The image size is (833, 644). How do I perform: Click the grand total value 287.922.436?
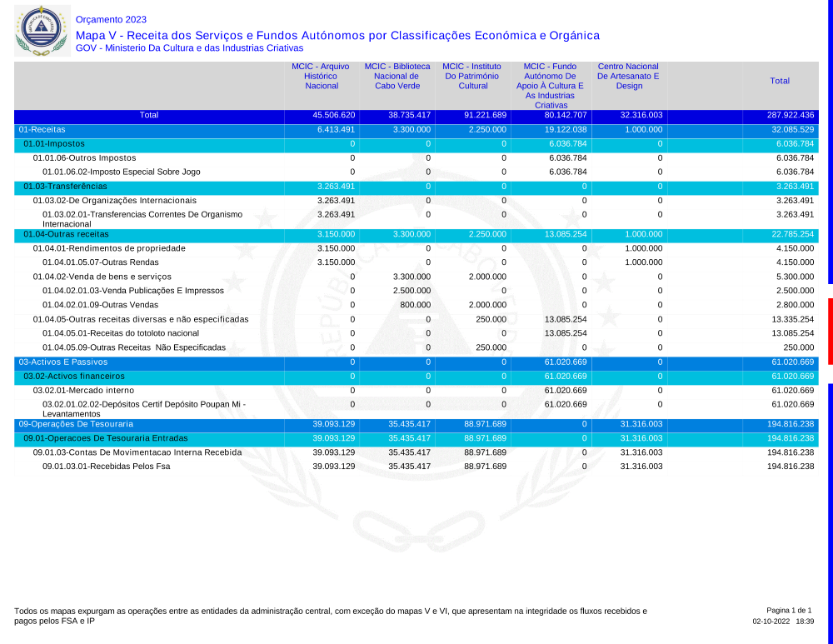790,115
